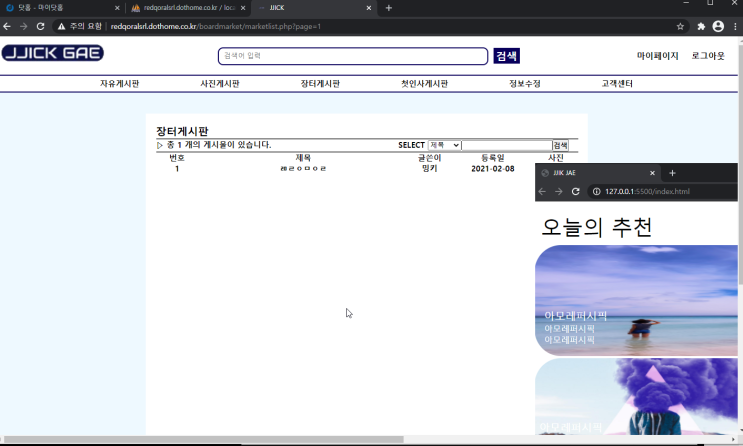Open a new tab in the JJIK JAE window
The image size is (743, 446).
point(672,173)
